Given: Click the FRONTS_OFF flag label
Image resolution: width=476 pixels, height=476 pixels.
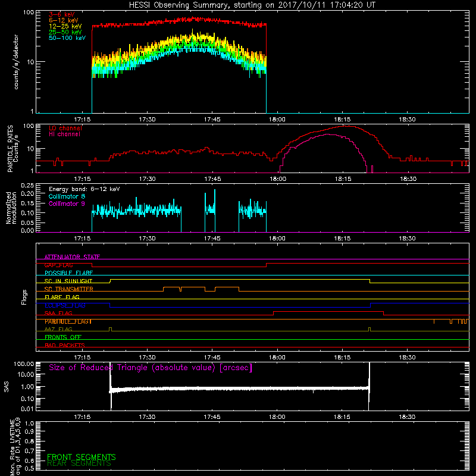Looking at the screenshot, I should click(x=63, y=337).
